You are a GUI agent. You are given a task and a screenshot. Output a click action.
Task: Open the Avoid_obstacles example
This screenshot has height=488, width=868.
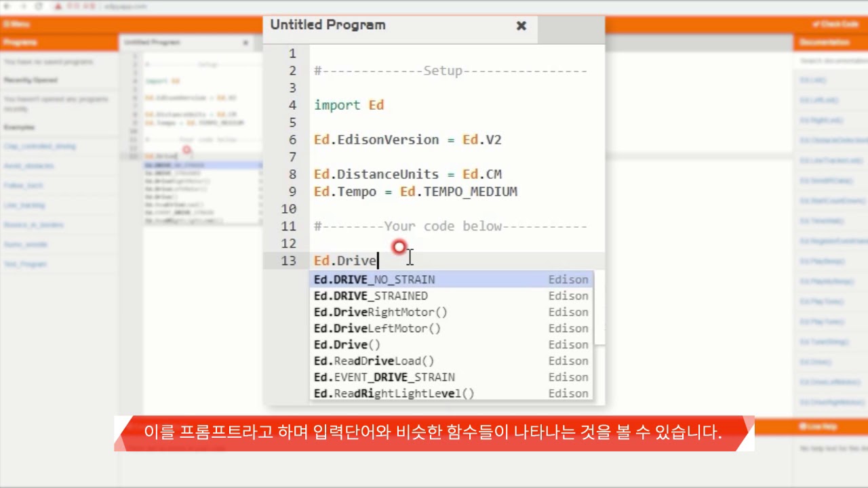click(28, 166)
